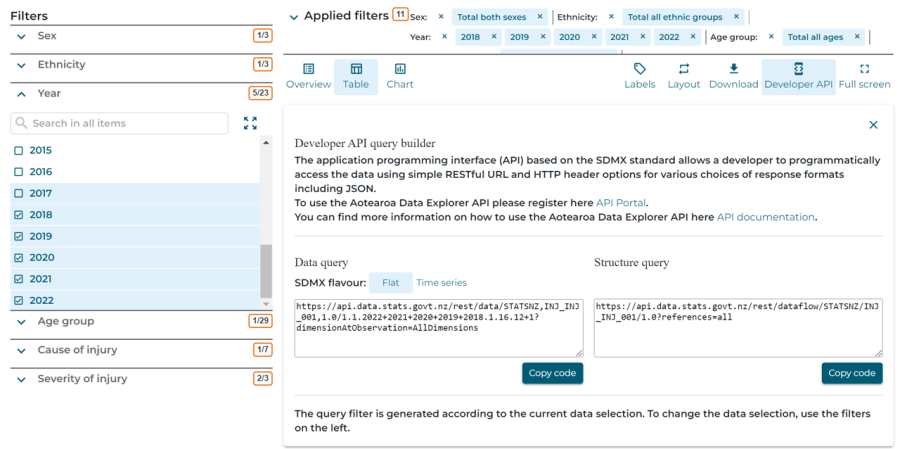Open the Labels options
The image size is (900, 449).
(x=639, y=76)
